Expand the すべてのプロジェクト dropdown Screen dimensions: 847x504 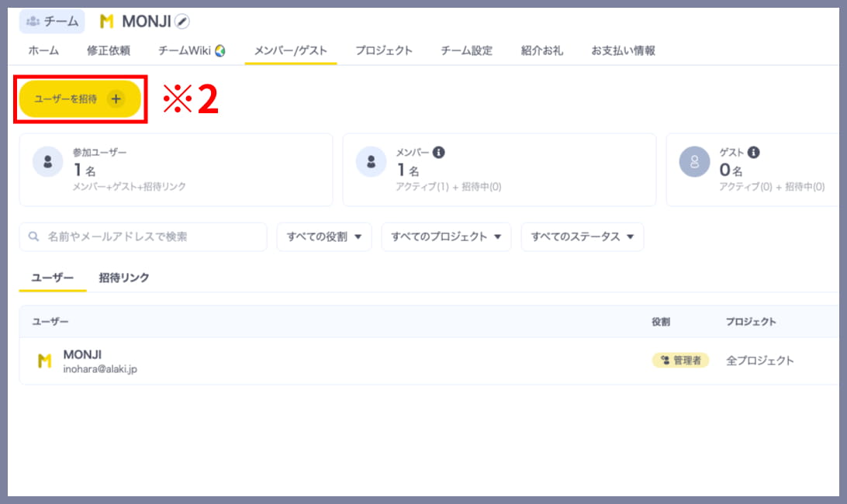[446, 236]
